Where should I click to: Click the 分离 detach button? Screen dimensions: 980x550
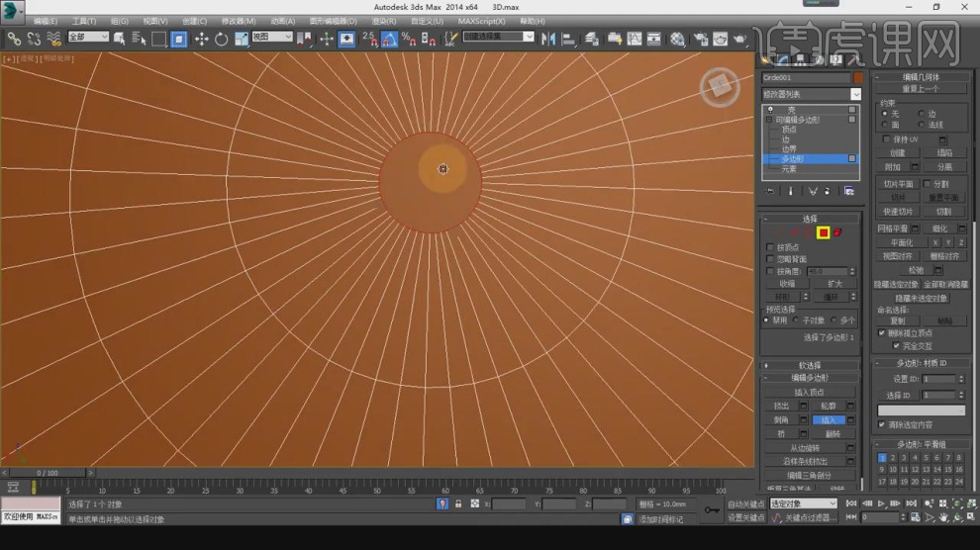944,167
